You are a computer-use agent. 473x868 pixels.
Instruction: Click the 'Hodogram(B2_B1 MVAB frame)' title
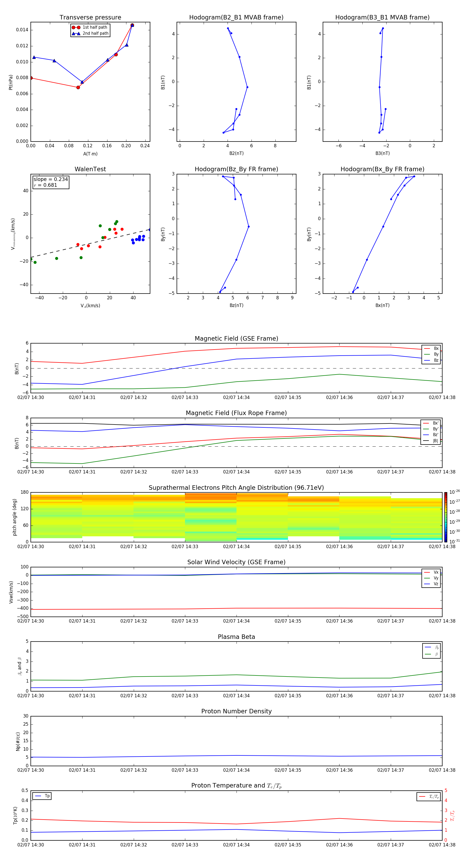[236, 18]
